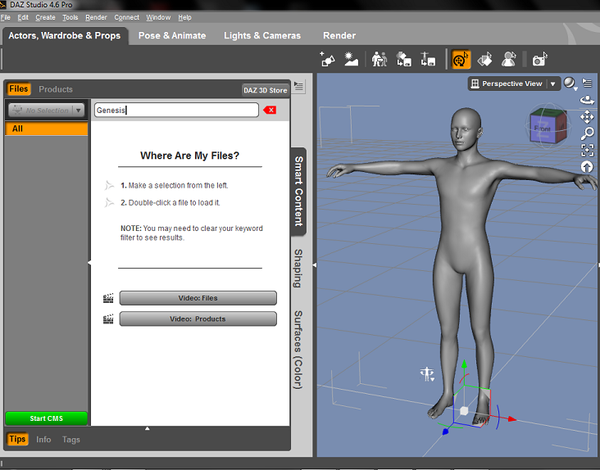The image size is (600, 470).
Task: Open the Connect menu
Action: point(126,18)
